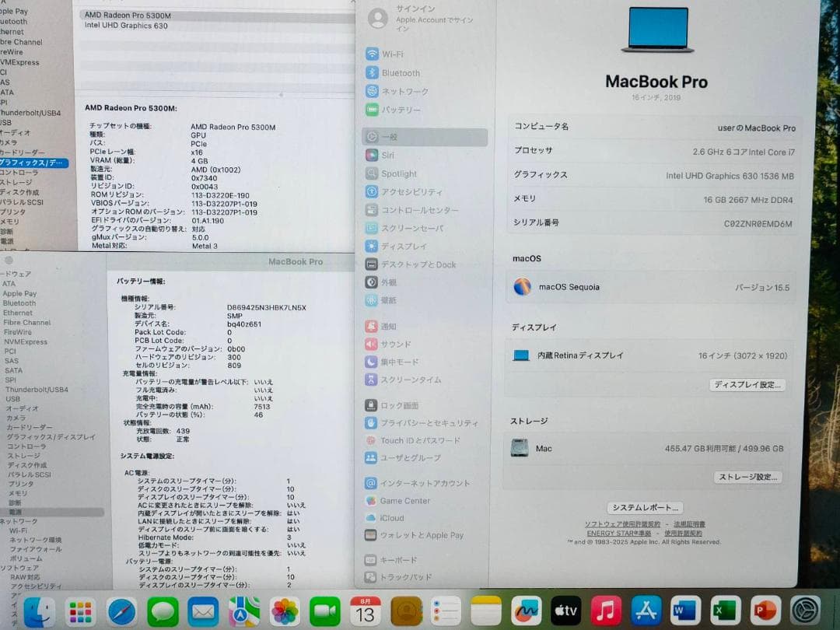Open Messages app in Dock
The image size is (840, 630).
tap(163, 611)
